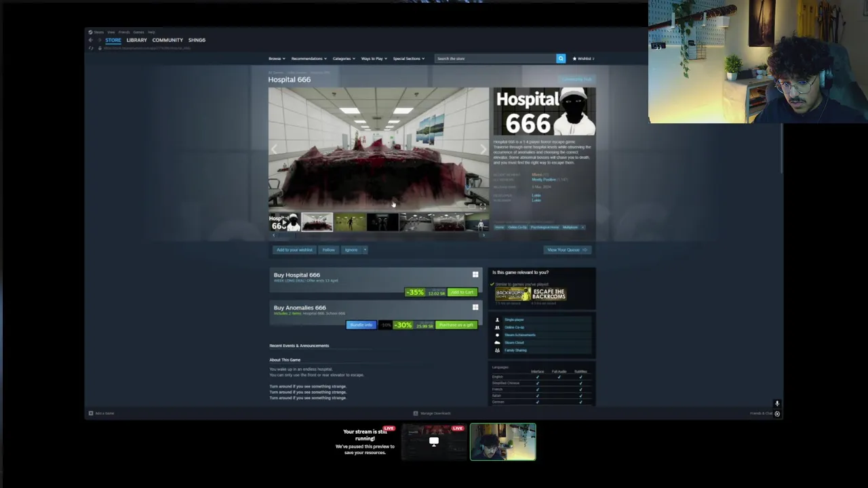Click the page reload icon beside the URL
This screenshot has width=868, height=488.
point(91,48)
